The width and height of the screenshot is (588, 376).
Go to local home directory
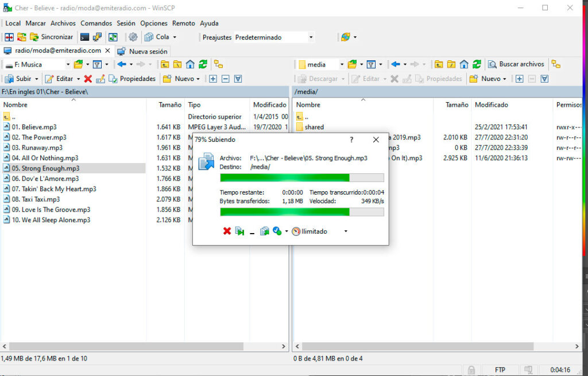(190, 64)
